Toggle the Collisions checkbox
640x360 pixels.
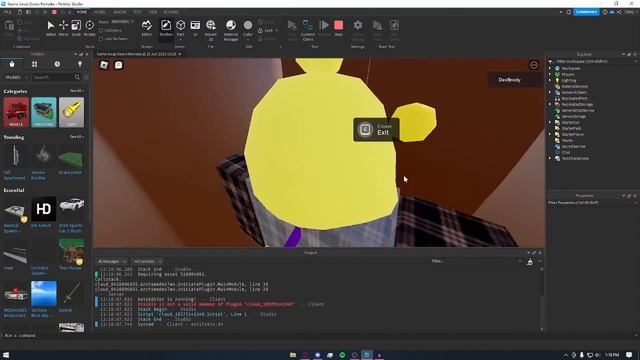pos(101,31)
